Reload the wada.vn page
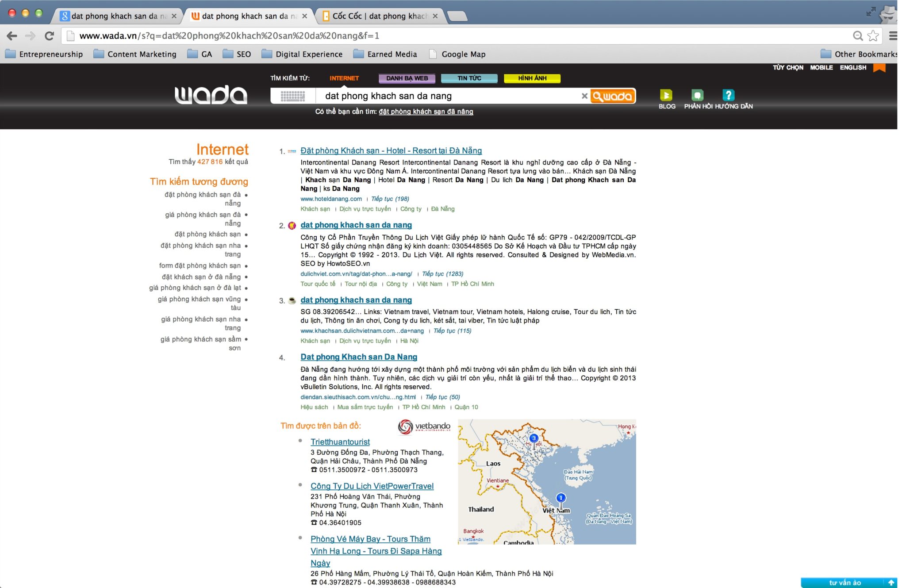 tap(49, 36)
